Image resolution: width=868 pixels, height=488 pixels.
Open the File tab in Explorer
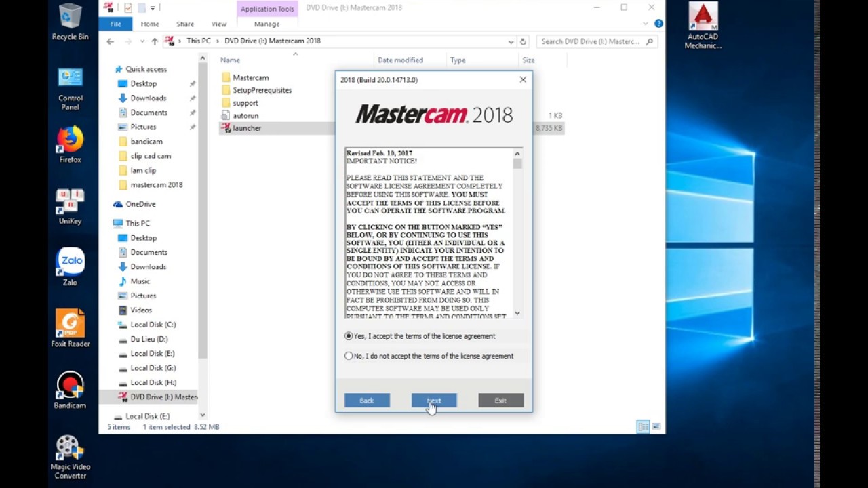click(116, 24)
